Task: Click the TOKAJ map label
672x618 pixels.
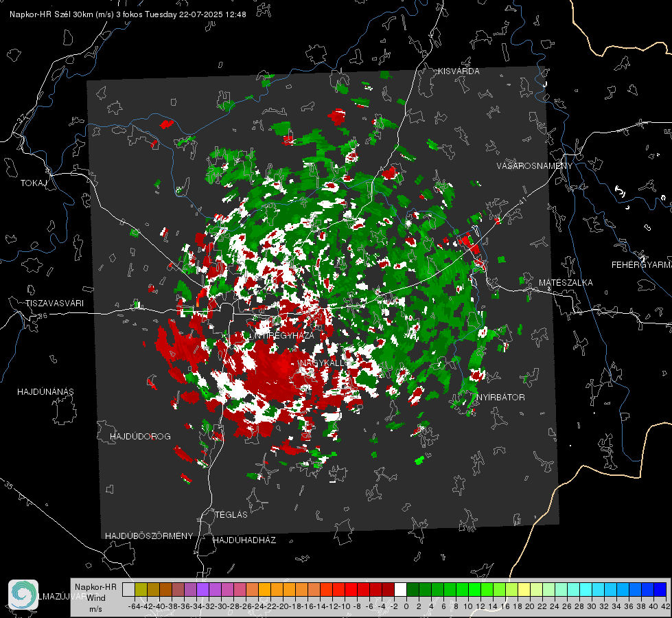Action: (x=34, y=183)
